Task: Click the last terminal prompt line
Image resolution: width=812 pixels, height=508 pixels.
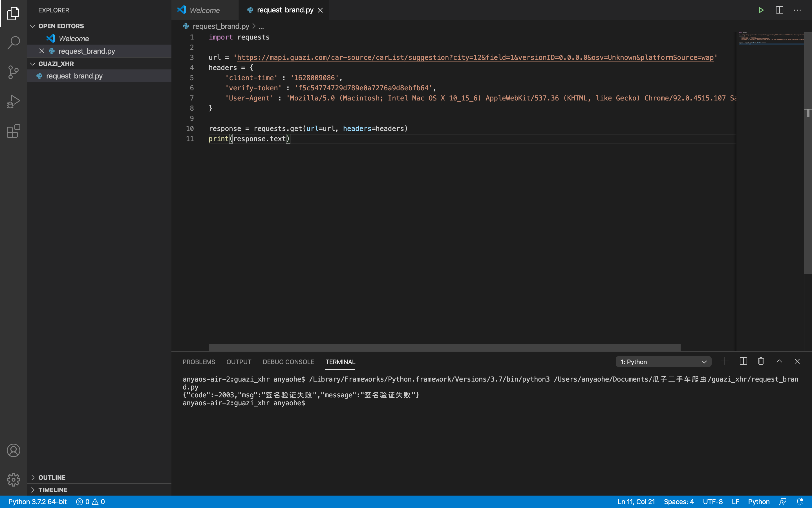Action: [x=244, y=403]
